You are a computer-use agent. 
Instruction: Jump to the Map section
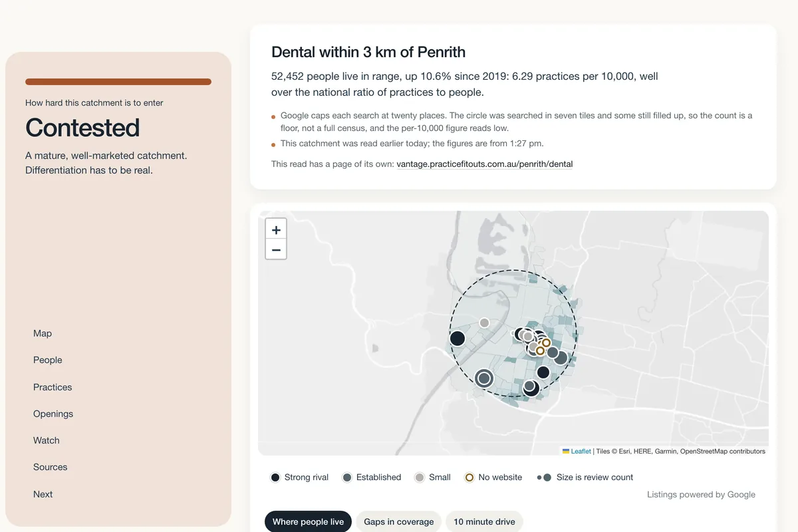coord(43,333)
